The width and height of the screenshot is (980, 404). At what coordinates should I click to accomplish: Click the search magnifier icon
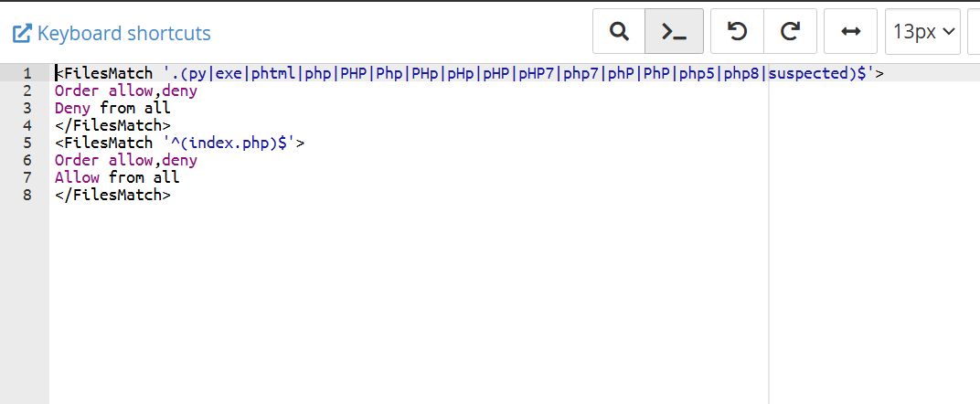click(619, 32)
